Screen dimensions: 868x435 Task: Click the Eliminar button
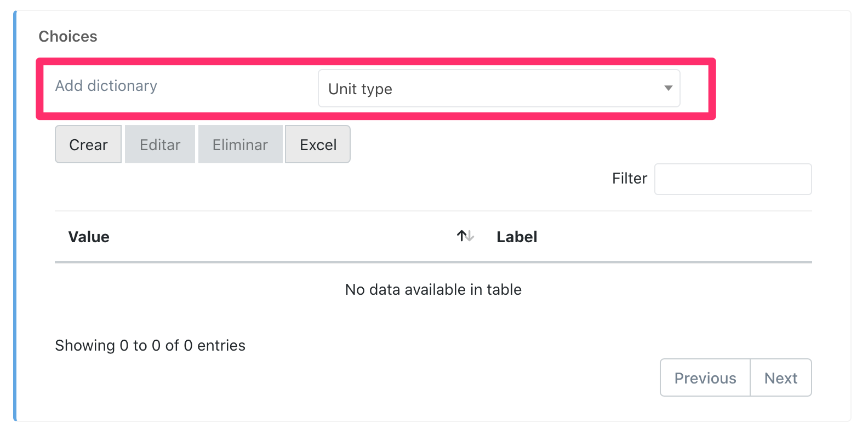[240, 145]
